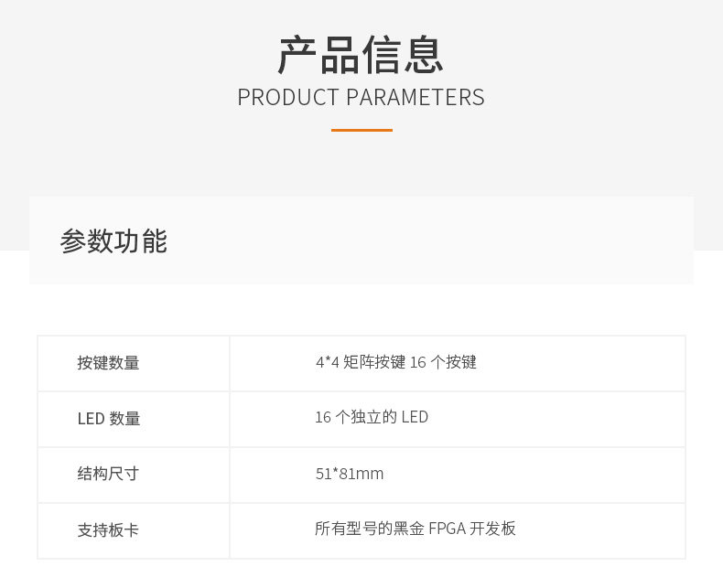Click the 4*4 矩阵按键 16 个按键 value
Image resolution: width=723 pixels, height=588 pixels.
click(396, 362)
